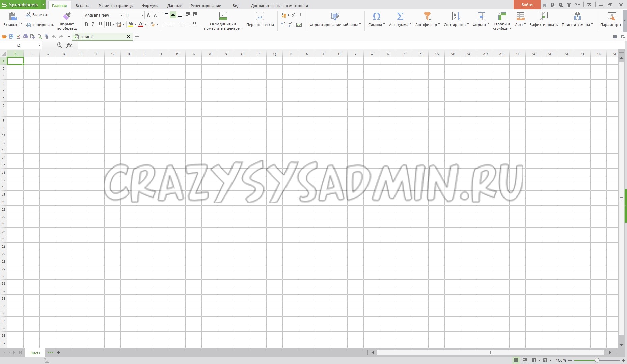Open the Вставка ribbon tab
The image size is (627, 364).
pyautogui.click(x=82, y=6)
